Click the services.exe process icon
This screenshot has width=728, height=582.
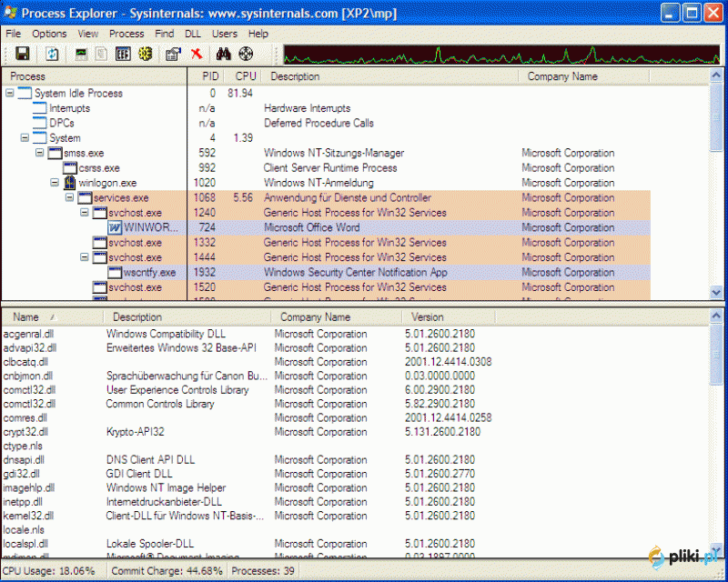(x=85, y=197)
